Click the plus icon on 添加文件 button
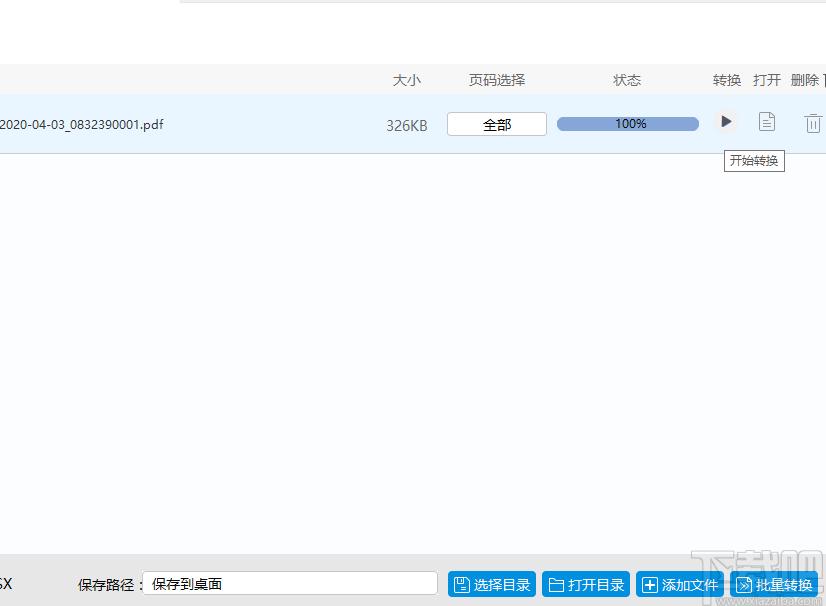The height and width of the screenshot is (606, 826). click(x=651, y=585)
